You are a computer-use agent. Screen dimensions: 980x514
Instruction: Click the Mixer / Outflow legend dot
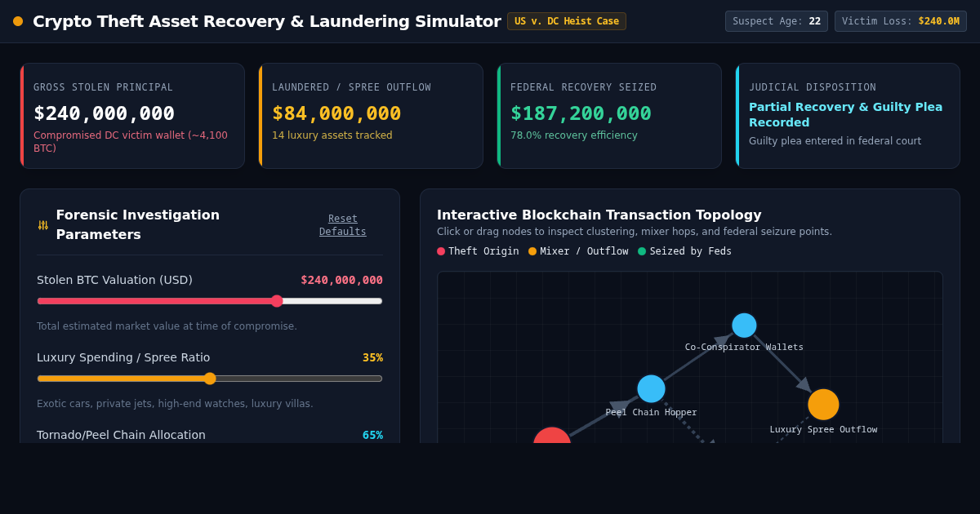(x=532, y=251)
